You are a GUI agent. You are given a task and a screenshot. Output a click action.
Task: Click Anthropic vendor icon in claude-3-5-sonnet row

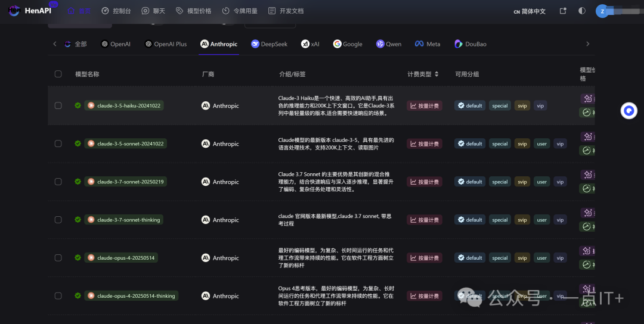click(x=206, y=144)
